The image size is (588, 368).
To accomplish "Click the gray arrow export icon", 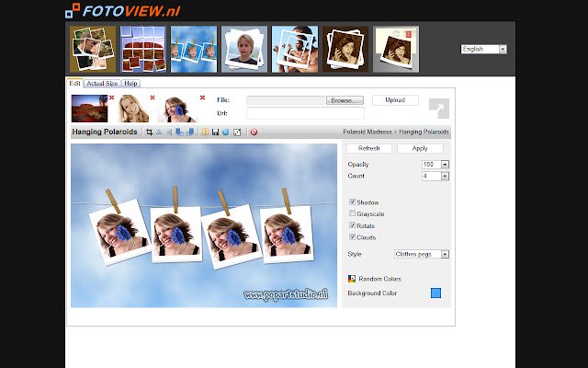I will pyautogui.click(x=439, y=109).
